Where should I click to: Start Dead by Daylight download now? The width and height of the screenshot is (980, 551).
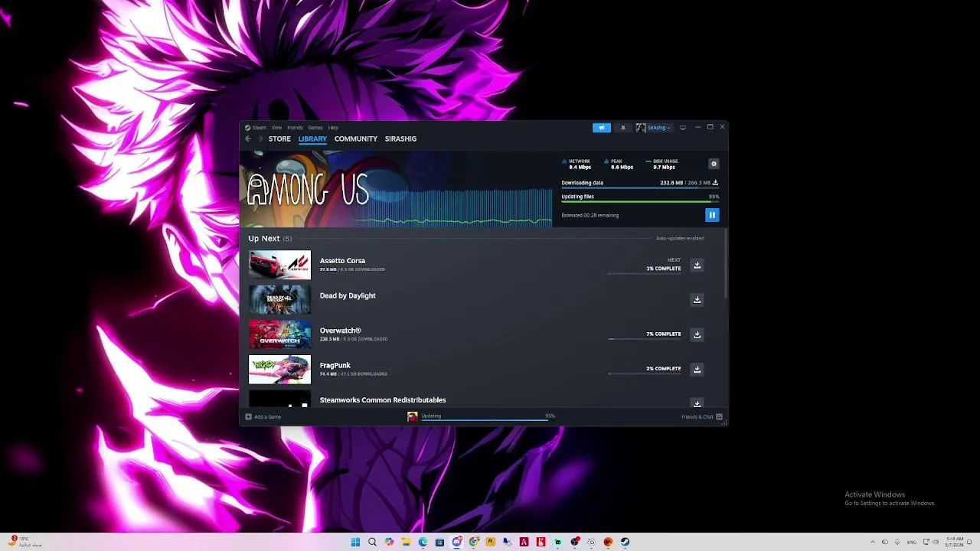pyautogui.click(x=697, y=299)
